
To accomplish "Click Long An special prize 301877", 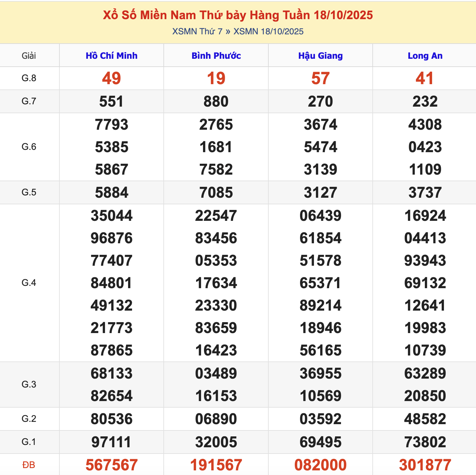I will click(x=425, y=465).
